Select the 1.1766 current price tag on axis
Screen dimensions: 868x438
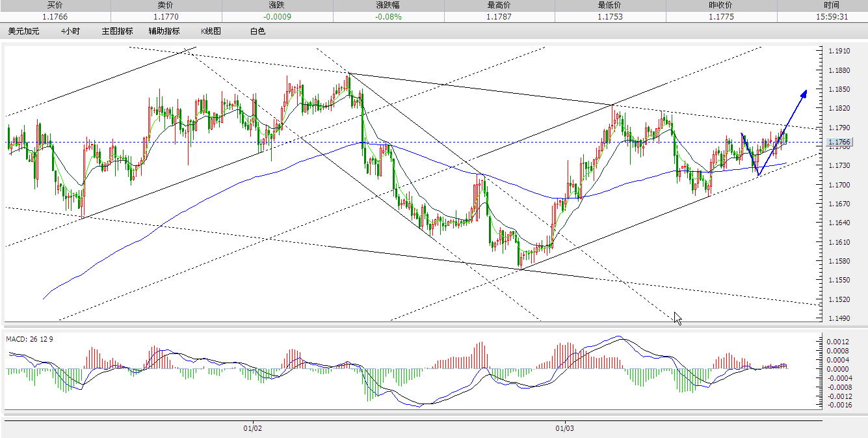[839, 141]
